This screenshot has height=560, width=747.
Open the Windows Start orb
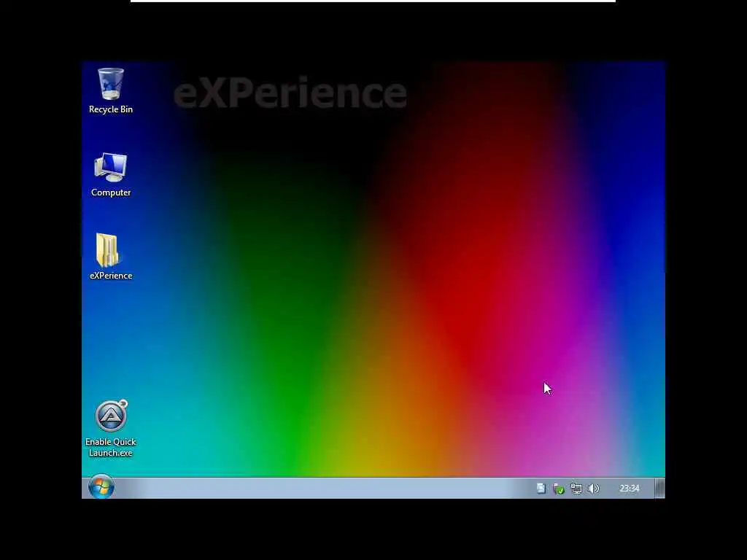point(101,486)
